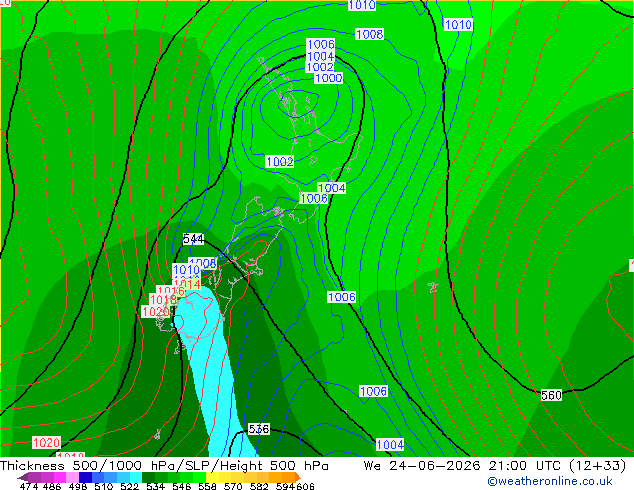
Task: Pick the cyan legend swatch before 534
Action: (136, 477)
